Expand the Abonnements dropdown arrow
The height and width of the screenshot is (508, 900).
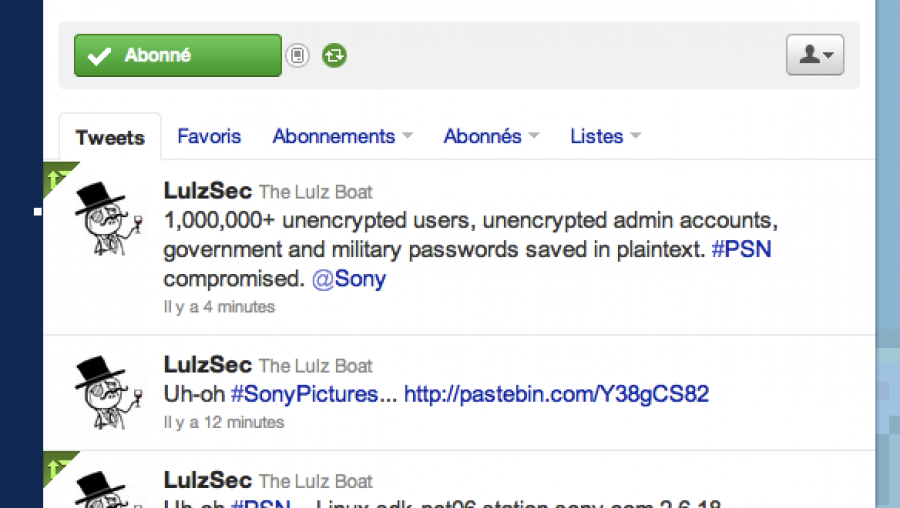408,135
